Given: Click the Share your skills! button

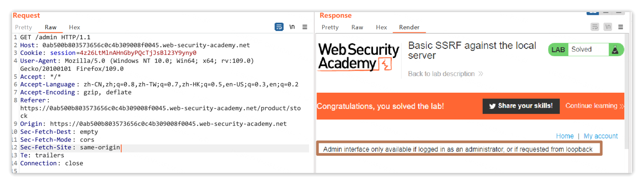Looking at the screenshot, I should click(521, 106).
